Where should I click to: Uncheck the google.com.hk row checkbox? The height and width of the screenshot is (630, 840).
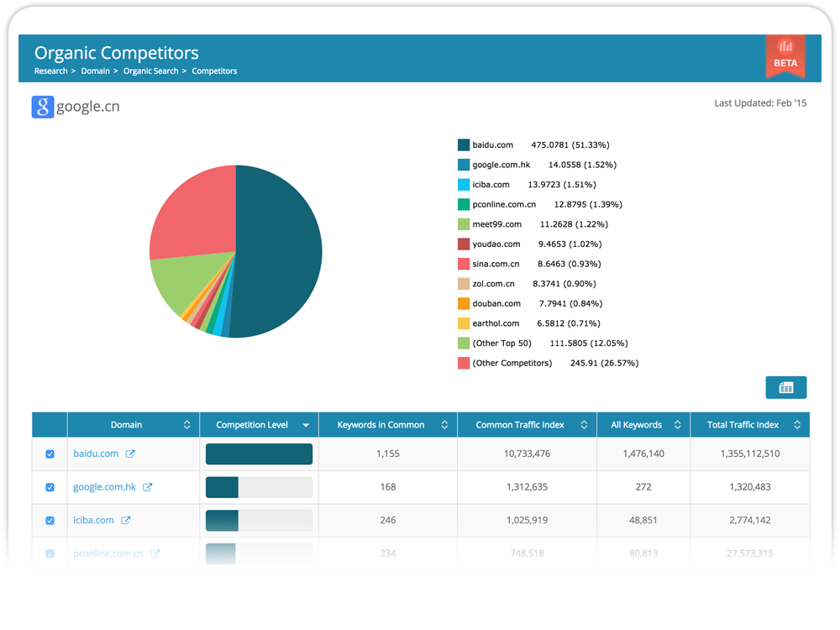pos(50,487)
